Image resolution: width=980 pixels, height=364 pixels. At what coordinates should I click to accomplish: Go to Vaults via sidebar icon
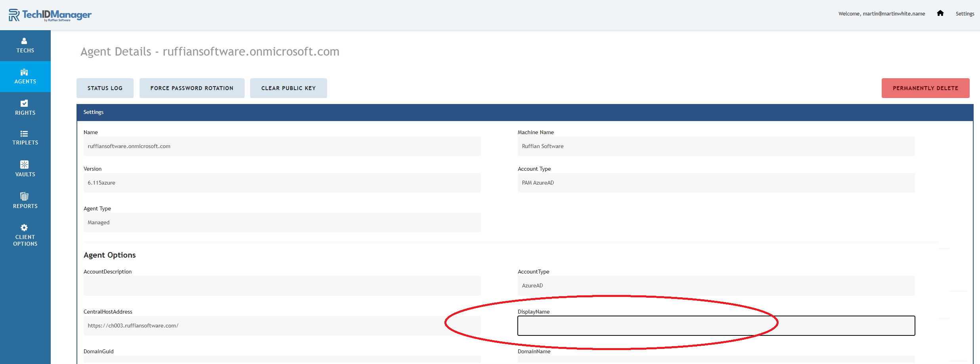(24, 164)
